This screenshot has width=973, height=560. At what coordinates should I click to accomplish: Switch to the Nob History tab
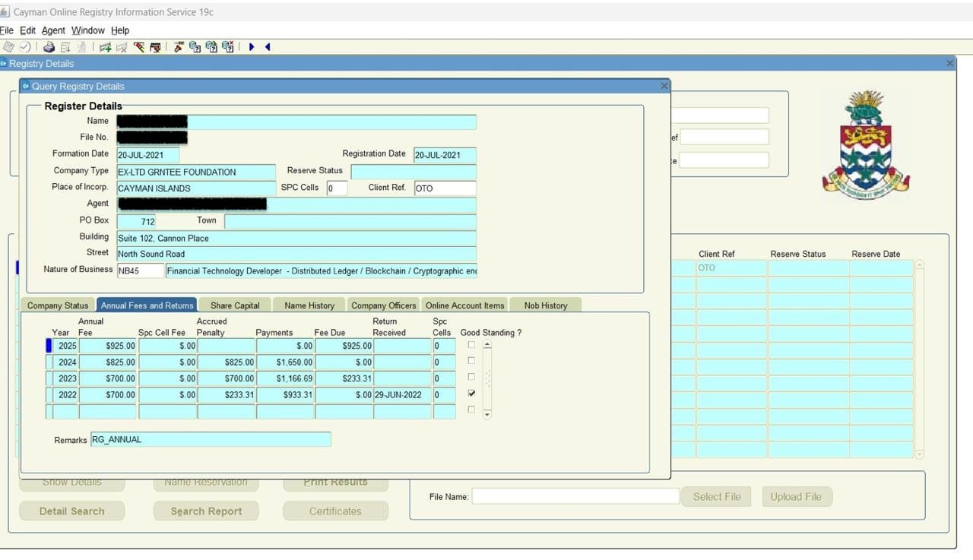[545, 305]
